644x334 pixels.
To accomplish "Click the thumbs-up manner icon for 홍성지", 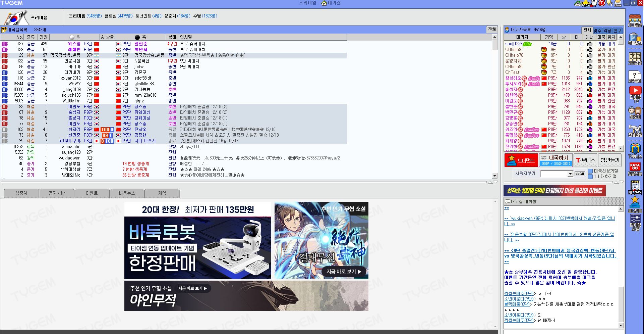I will (x=590, y=90).
